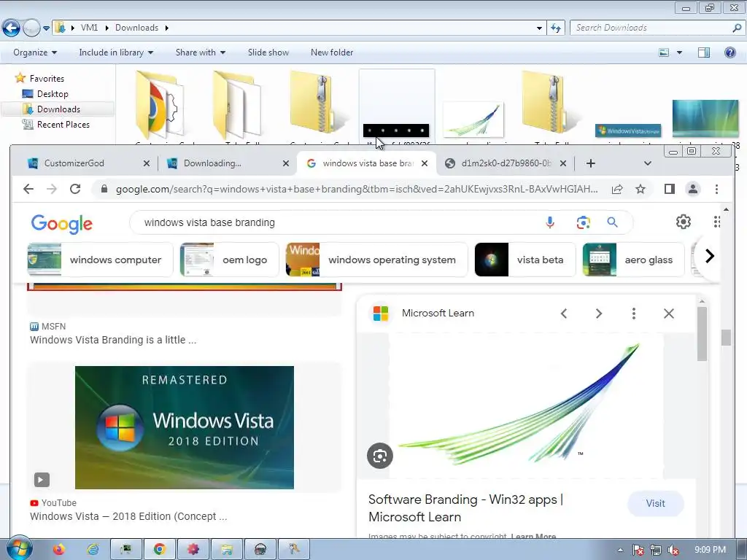The height and width of the screenshot is (560, 747).
Task: Select the Windows Vista Ultimate banner thumbnail
Action: [628, 131]
